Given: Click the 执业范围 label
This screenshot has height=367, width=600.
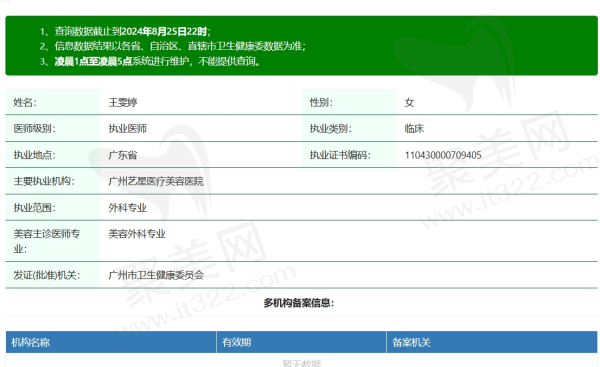Looking at the screenshot, I should pos(34,208).
